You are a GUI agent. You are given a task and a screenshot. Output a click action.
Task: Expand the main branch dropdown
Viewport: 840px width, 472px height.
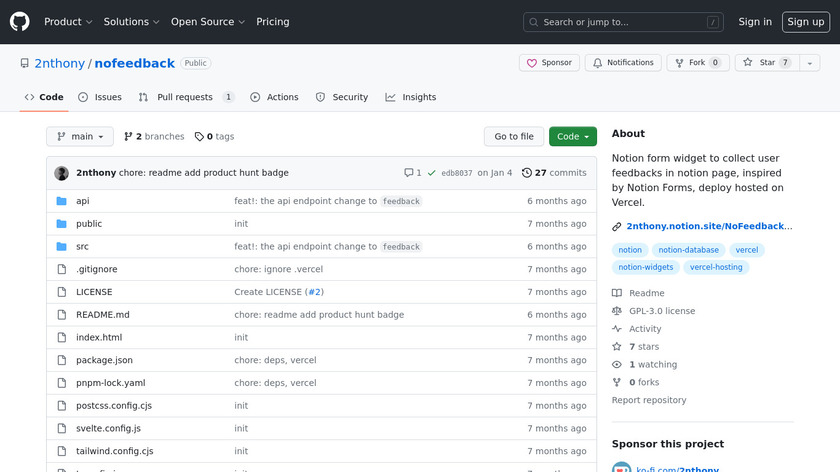pyautogui.click(x=80, y=137)
